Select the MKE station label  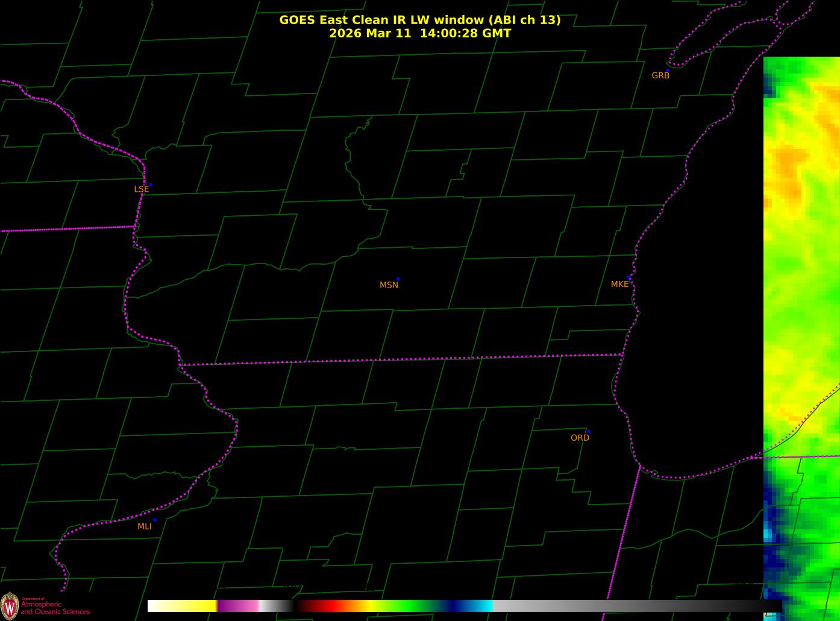[x=619, y=284]
